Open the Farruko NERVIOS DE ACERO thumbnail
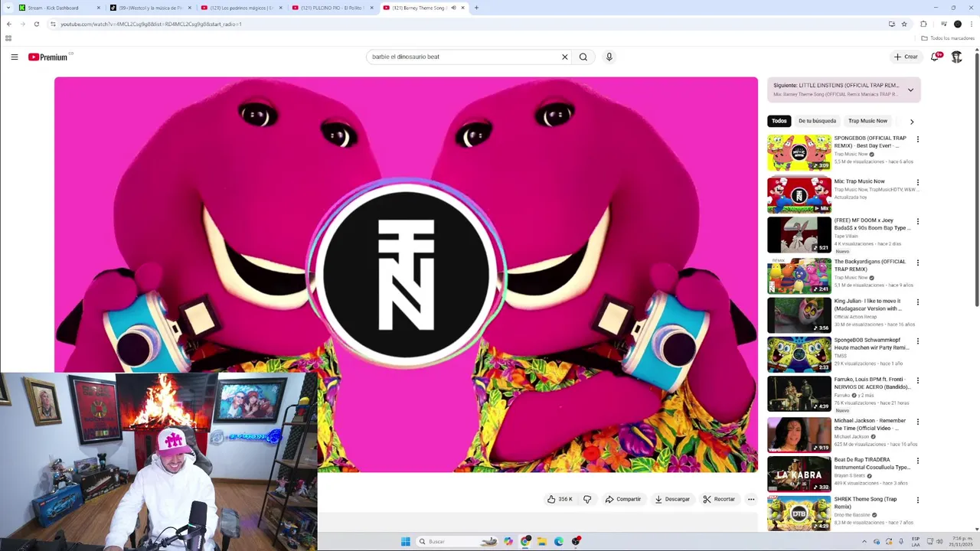980x551 pixels. [x=799, y=393]
